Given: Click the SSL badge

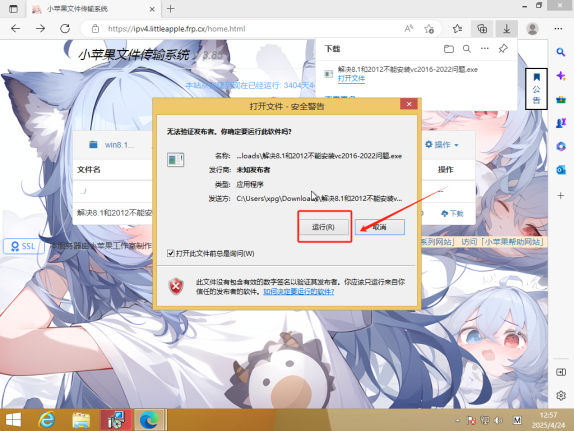Looking at the screenshot, I should [x=24, y=246].
